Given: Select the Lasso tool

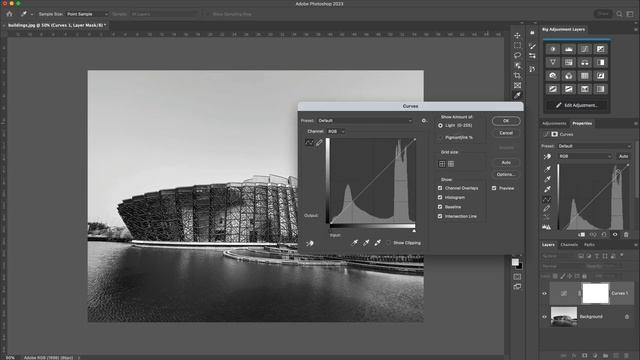Looking at the screenshot, I should [517, 55].
